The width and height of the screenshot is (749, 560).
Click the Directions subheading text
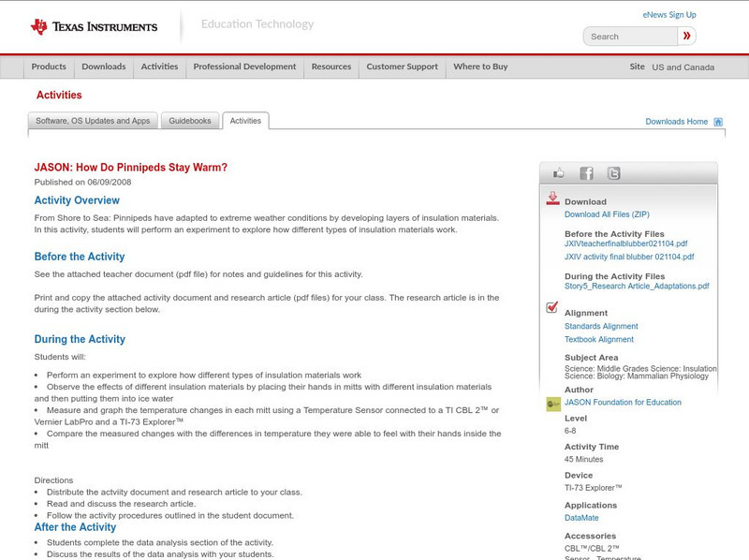[53, 480]
